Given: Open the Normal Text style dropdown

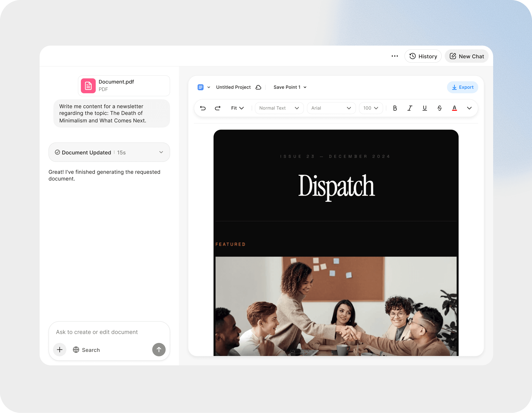Looking at the screenshot, I should (x=279, y=108).
